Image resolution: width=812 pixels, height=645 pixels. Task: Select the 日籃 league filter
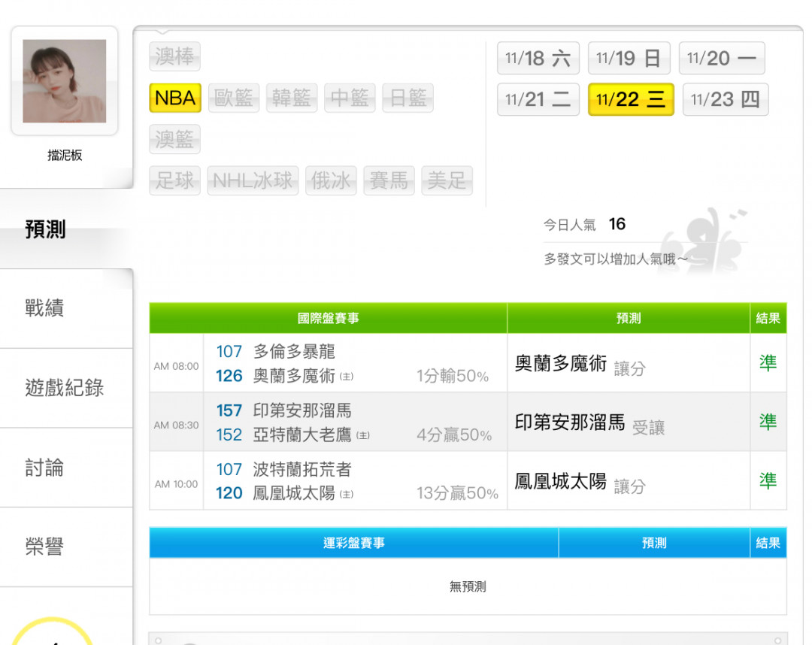408,98
